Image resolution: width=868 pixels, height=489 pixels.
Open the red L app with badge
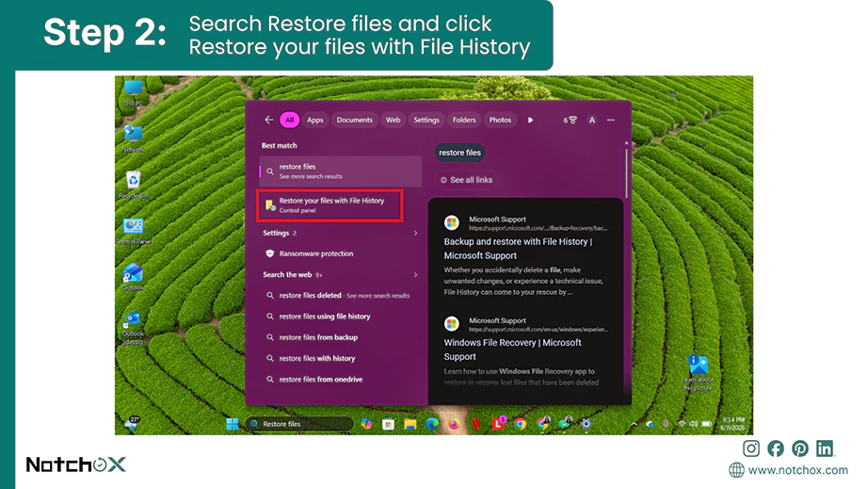click(x=499, y=424)
